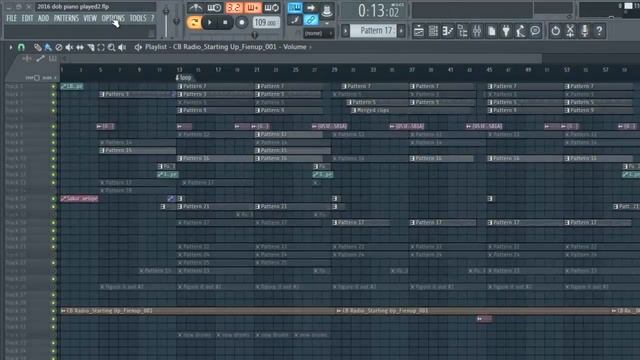Go to next pattern with right arrow

tap(402, 31)
